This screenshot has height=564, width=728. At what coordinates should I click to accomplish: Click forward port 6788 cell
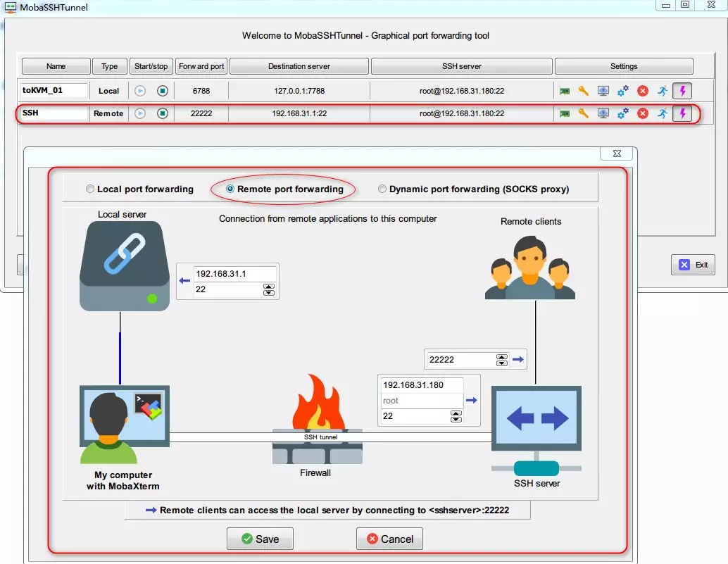pos(201,91)
